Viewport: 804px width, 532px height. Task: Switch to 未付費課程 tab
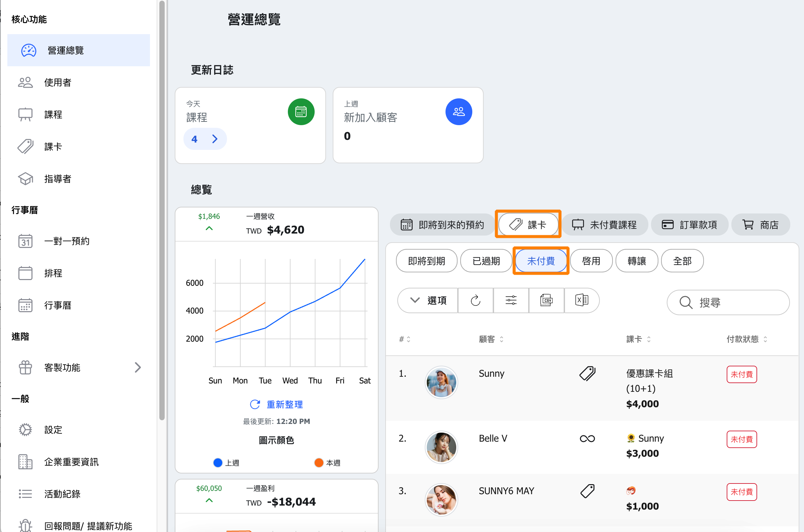click(x=605, y=225)
